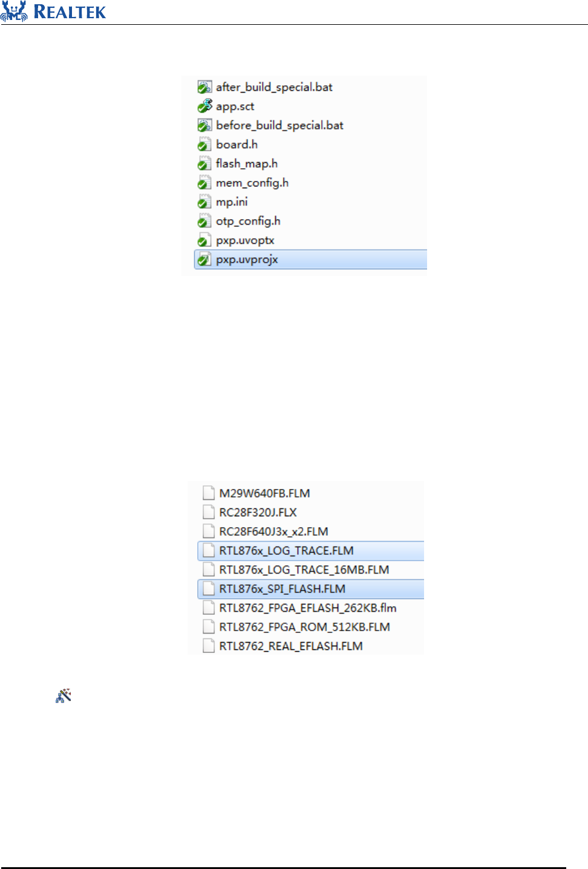Screen dimensions: 588x869
Task: Click the RTL876x_LOG_TRACE.FLM file icon
Action: tap(209, 551)
